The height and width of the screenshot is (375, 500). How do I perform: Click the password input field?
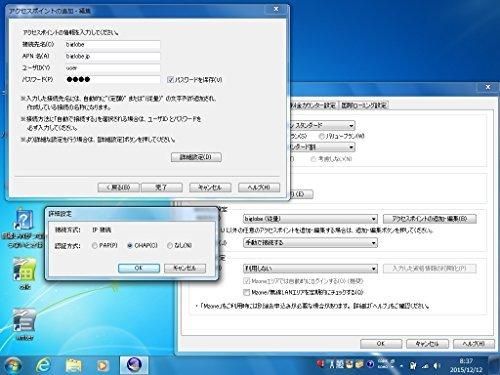coord(113,79)
